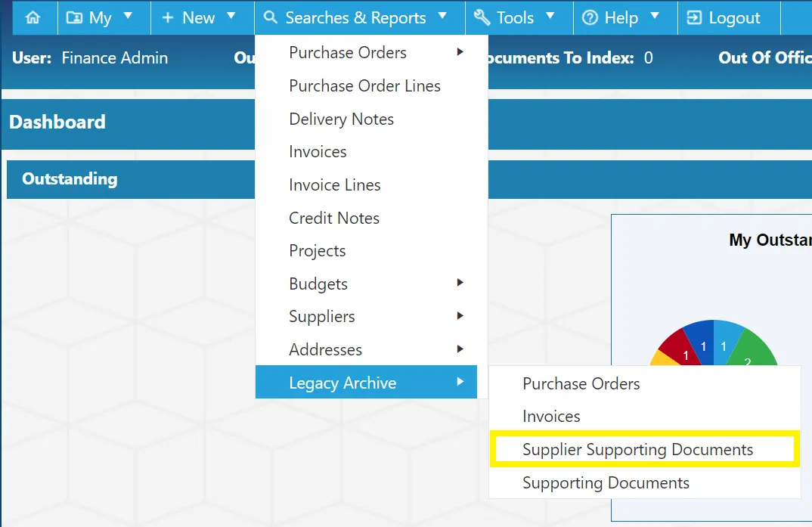Click the dark blue pie chart segment
The image size is (812, 527).
click(x=702, y=342)
